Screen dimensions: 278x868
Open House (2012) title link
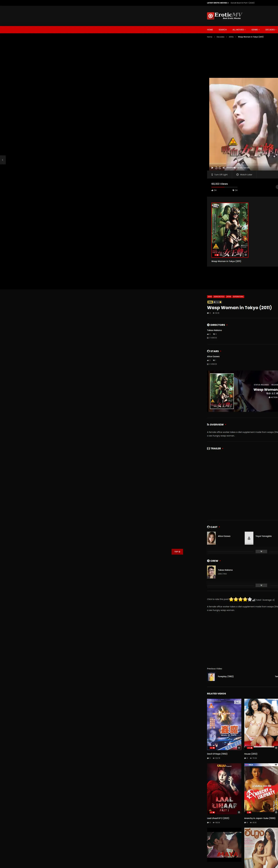tap(251, 754)
